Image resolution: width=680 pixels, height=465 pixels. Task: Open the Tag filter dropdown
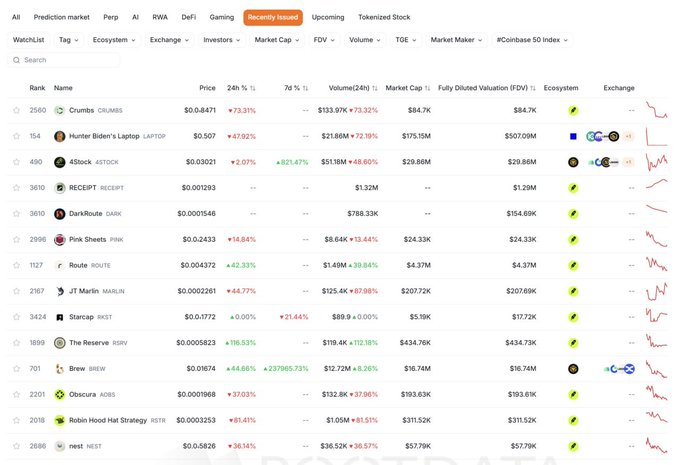pos(69,40)
